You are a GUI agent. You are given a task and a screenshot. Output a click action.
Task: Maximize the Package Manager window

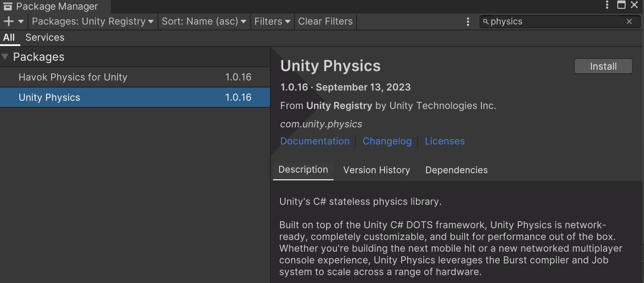click(621, 5)
